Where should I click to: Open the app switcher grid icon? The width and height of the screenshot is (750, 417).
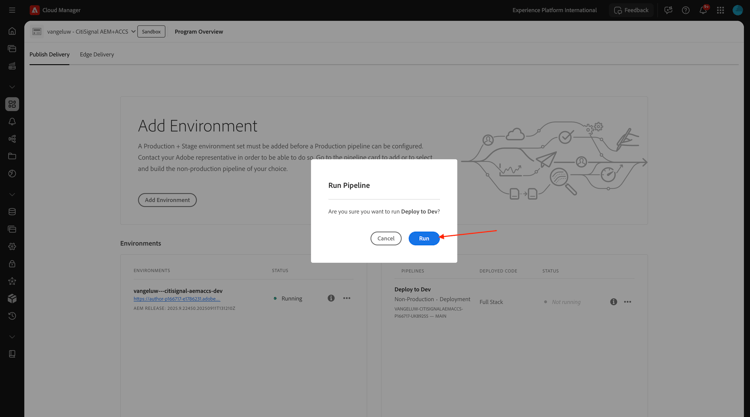(x=720, y=10)
